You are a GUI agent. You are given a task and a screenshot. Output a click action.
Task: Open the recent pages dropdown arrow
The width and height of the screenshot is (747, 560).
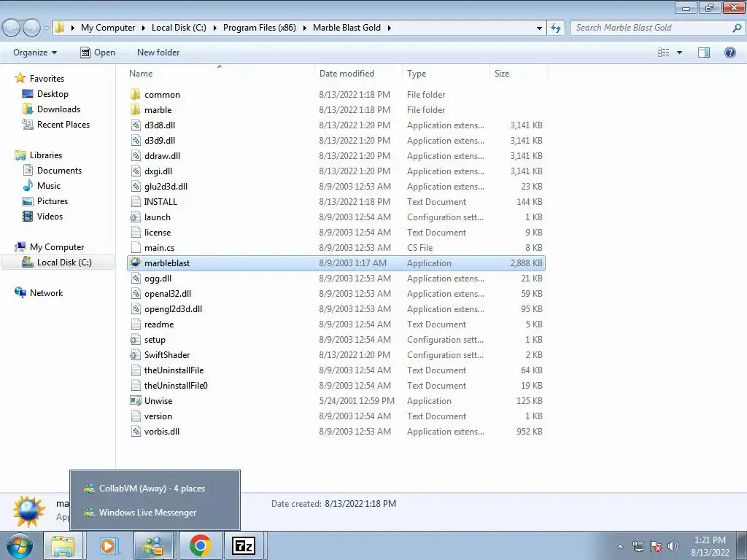(x=46, y=28)
